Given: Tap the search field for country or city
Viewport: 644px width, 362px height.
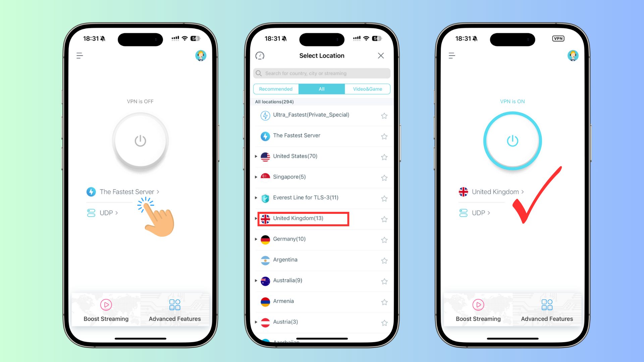Looking at the screenshot, I should (x=322, y=73).
